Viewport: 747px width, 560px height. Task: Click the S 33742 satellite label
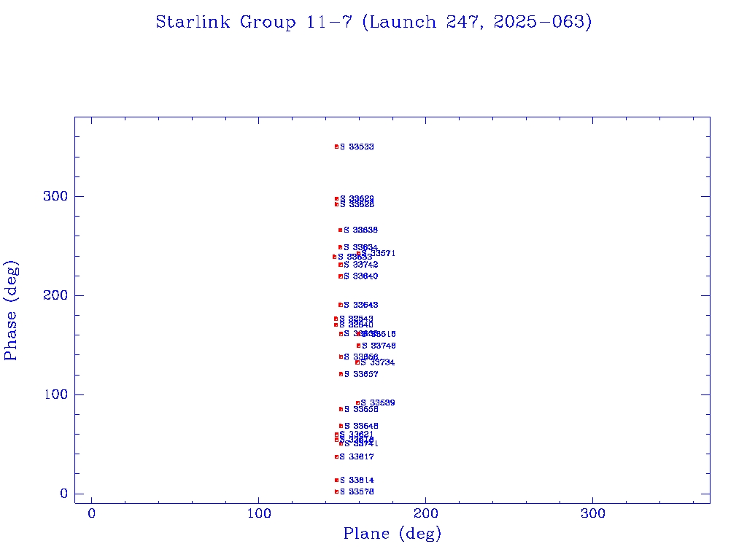tap(361, 265)
